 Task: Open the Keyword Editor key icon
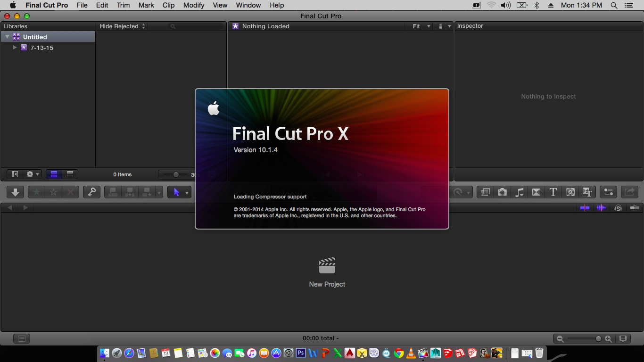point(91,192)
